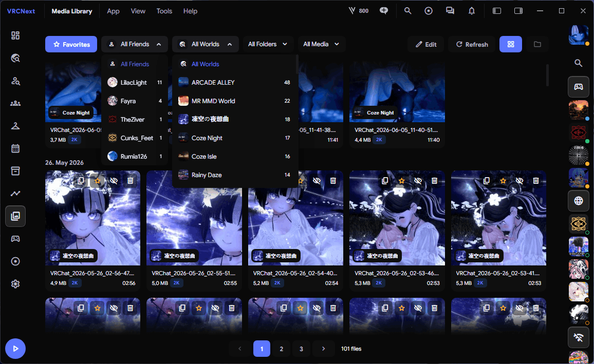Open the people search sidebar icon

15,81
